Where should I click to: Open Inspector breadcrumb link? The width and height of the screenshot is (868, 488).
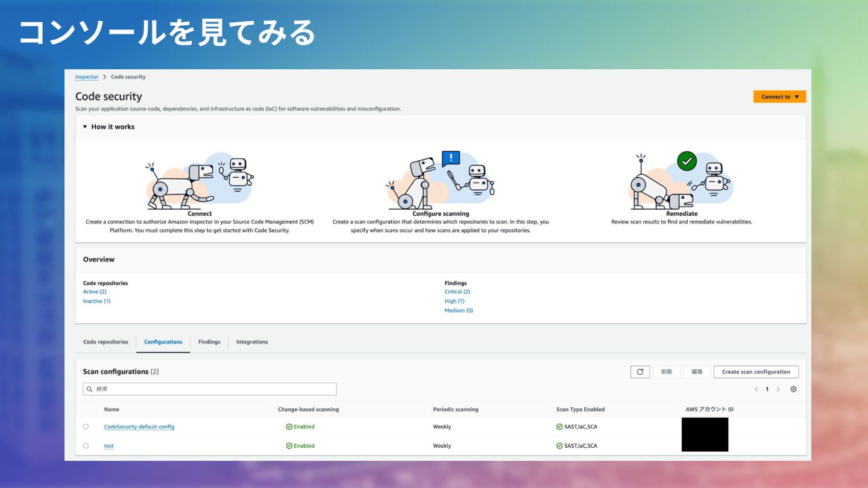[87, 77]
